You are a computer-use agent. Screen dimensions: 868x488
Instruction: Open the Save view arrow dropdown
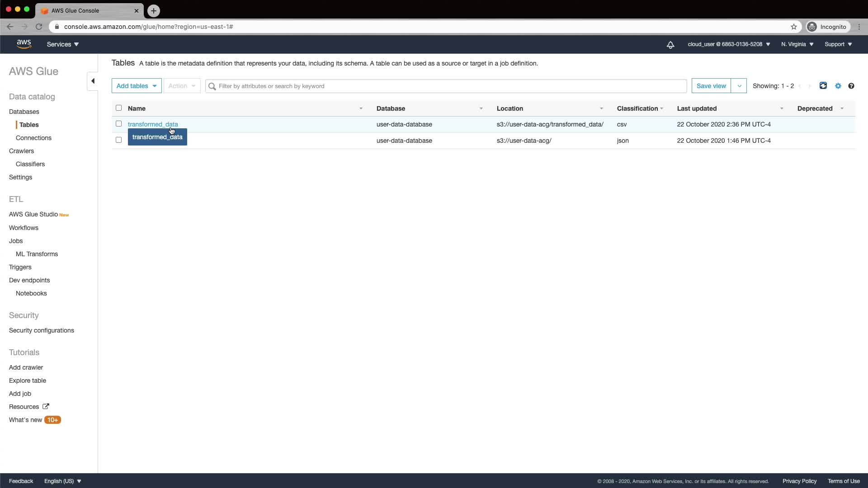pyautogui.click(x=739, y=86)
